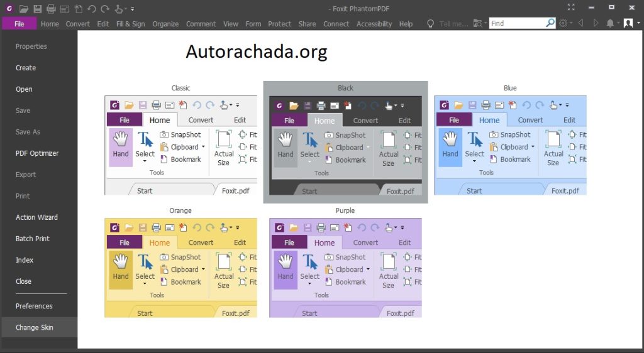Apply the Orange skin preview
644x353 pixels.
pyautogui.click(x=180, y=268)
